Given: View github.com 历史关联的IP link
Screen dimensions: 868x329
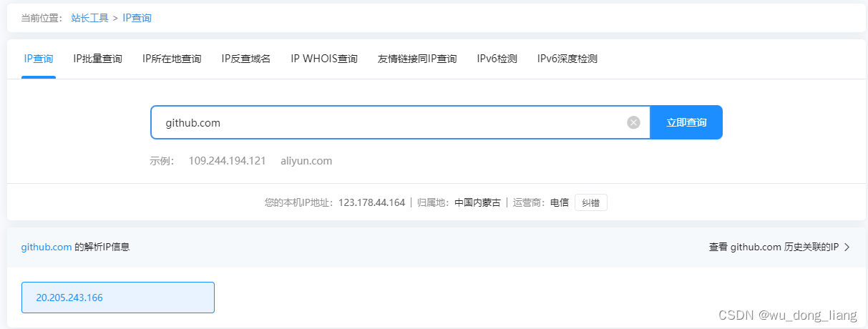Looking at the screenshot, I should (x=774, y=247).
